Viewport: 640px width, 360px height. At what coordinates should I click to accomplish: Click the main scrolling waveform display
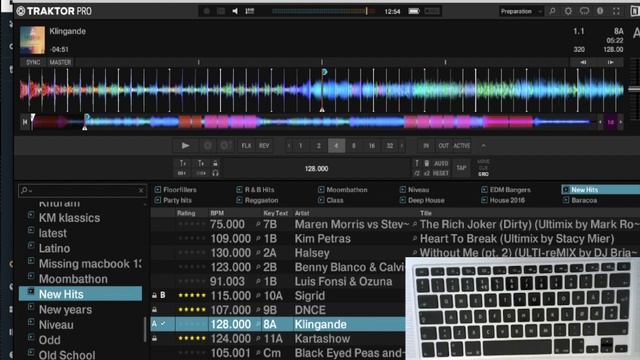click(322, 90)
